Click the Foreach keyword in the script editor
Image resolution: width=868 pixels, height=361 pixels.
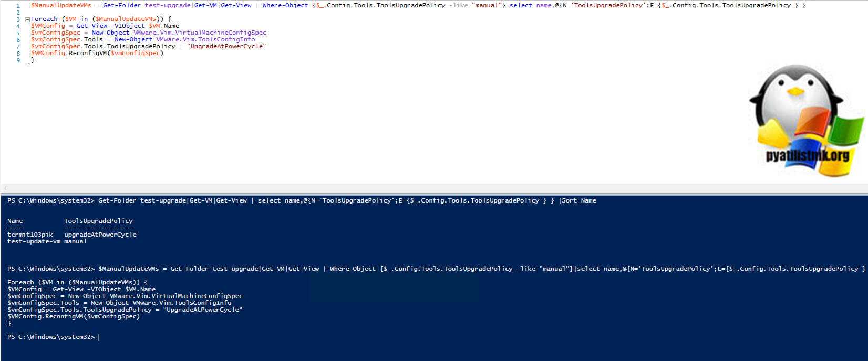coord(44,19)
